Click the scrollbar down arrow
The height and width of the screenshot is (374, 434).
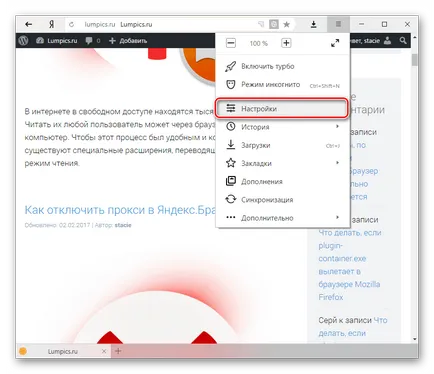(x=415, y=339)
